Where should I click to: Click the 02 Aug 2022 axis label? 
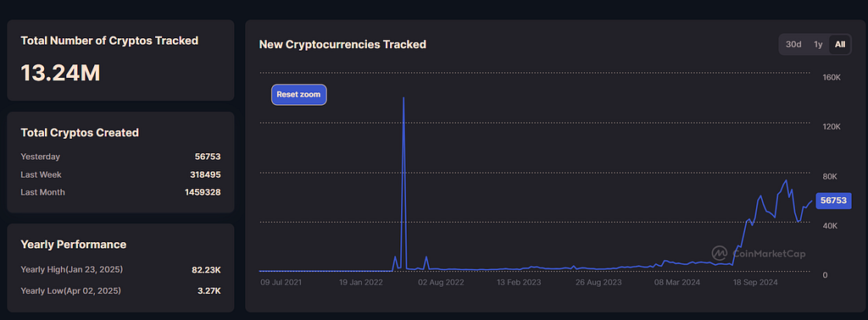tap(441, 283)
